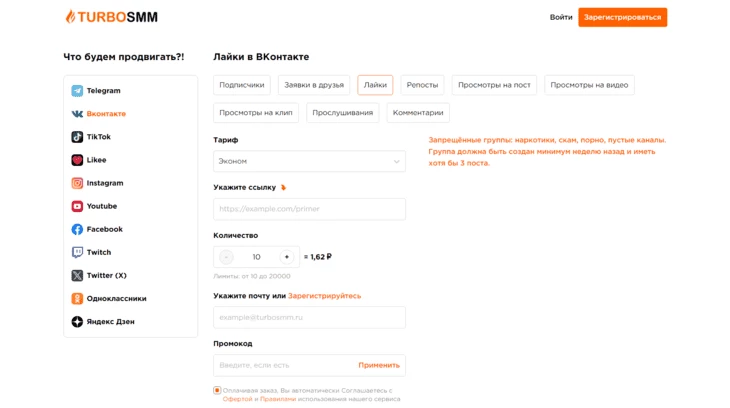The width and height of the screenshot is (730, 408).
Task: Click the Telegram icon in sidebar
Action: [77, 90]
